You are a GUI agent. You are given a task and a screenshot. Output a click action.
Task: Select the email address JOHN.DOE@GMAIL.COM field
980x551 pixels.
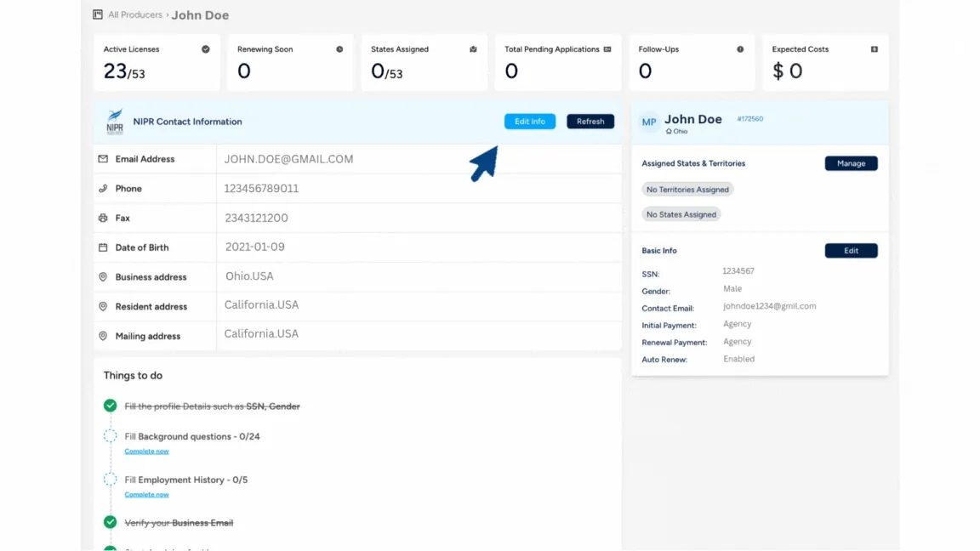tap(419, 159)
